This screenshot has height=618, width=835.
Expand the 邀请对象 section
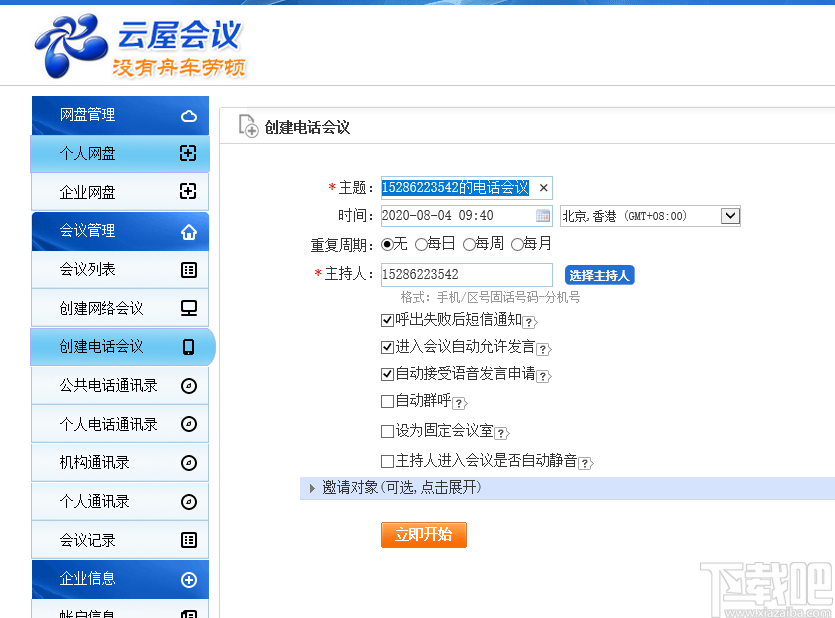567,488
